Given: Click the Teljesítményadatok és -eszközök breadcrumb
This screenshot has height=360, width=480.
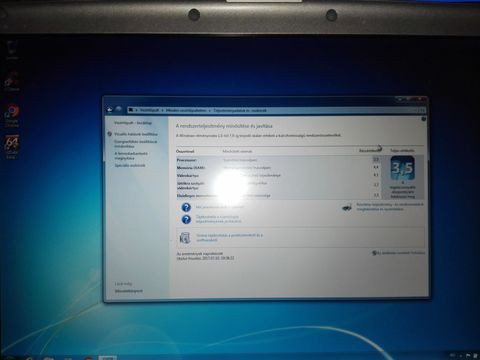Looking at the screenshot, I should point(240,110).
